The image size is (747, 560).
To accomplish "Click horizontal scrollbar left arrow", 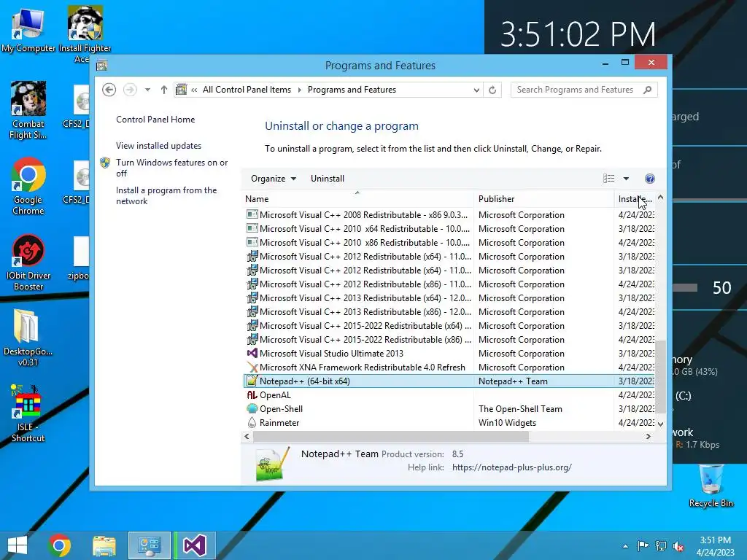I will [x=247, y=436].
